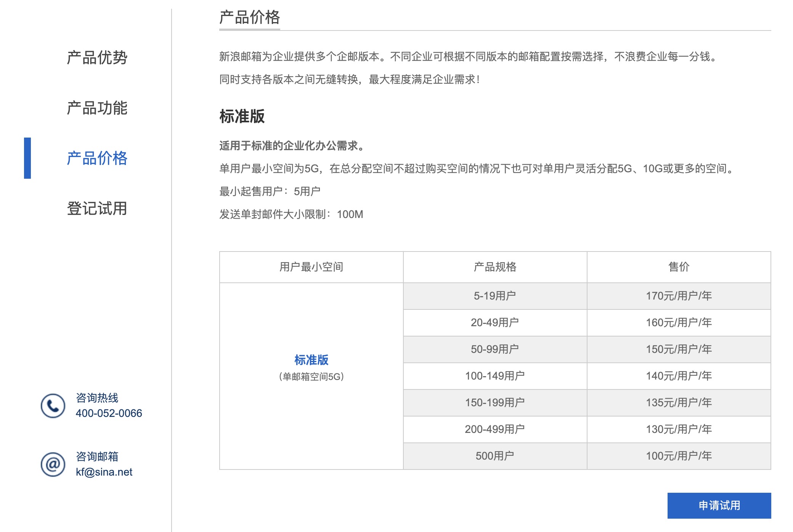
Task: Click the 170元/用户/年 price cell
Action: pos(679,296)
